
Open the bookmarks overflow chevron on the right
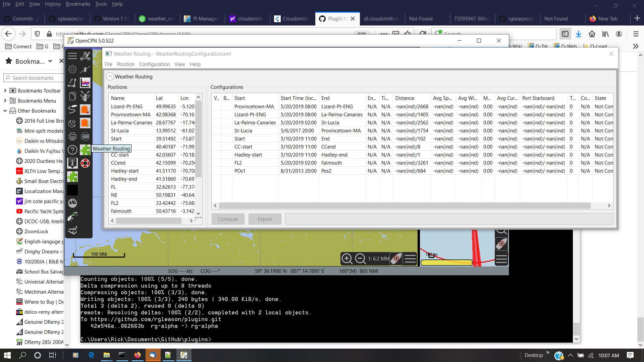pos(636,46)
